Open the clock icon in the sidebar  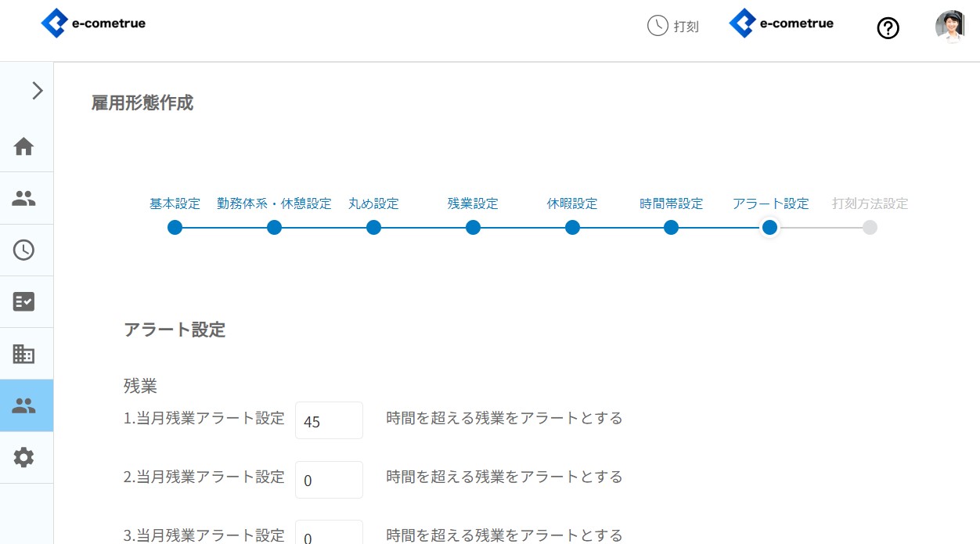(24, 250)
